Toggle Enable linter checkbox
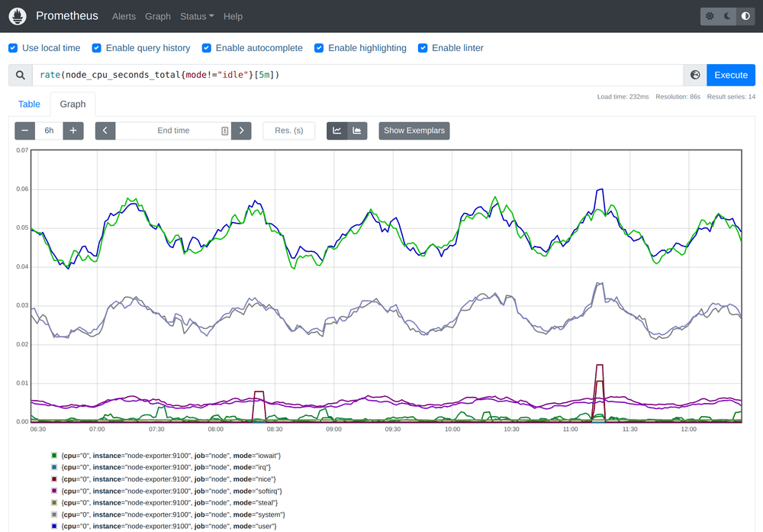The image size is (763, 532). click(x=423, y=47)
